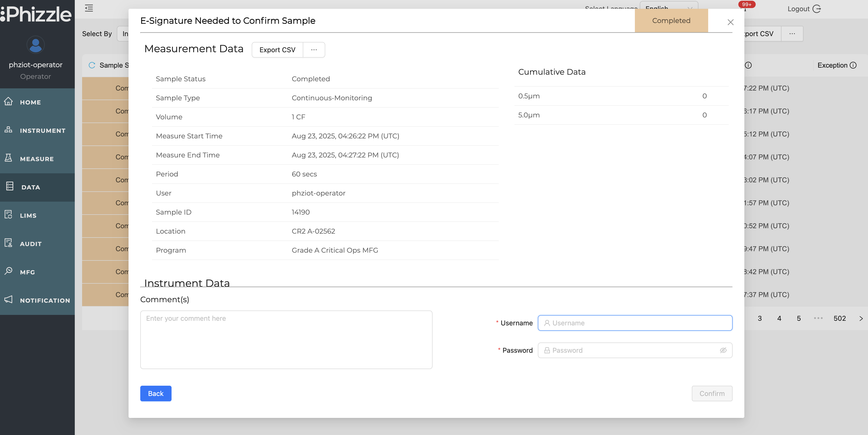Click the 0.5µm cumulative data row

(621, 96)
